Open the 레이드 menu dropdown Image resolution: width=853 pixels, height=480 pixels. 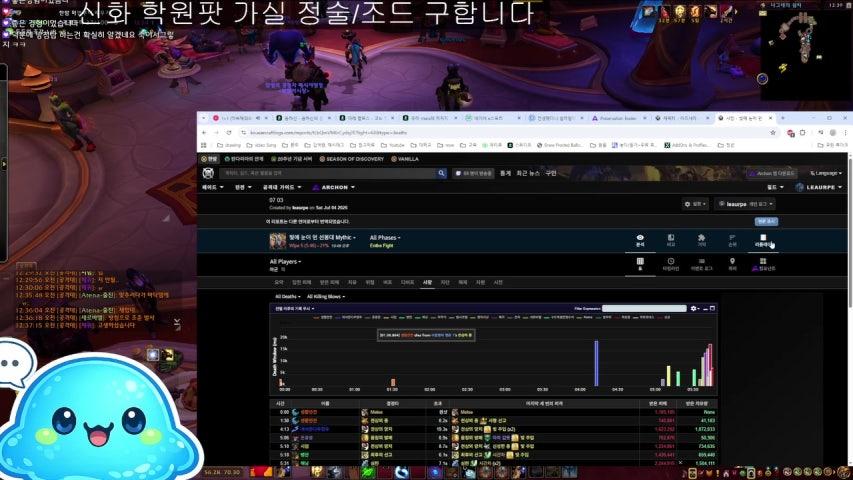click(x=212, y=187)
